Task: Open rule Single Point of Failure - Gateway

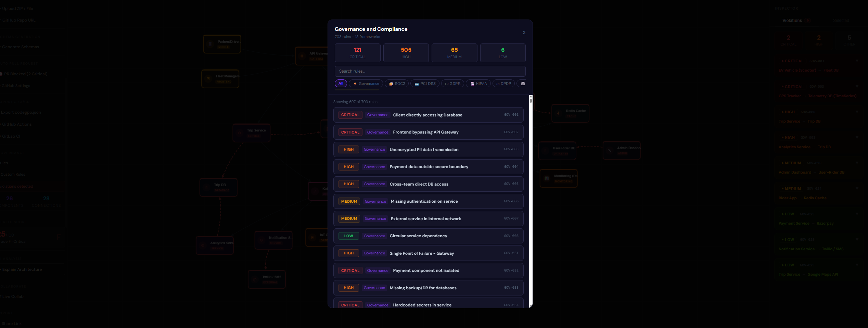Action: pos(428,253)
